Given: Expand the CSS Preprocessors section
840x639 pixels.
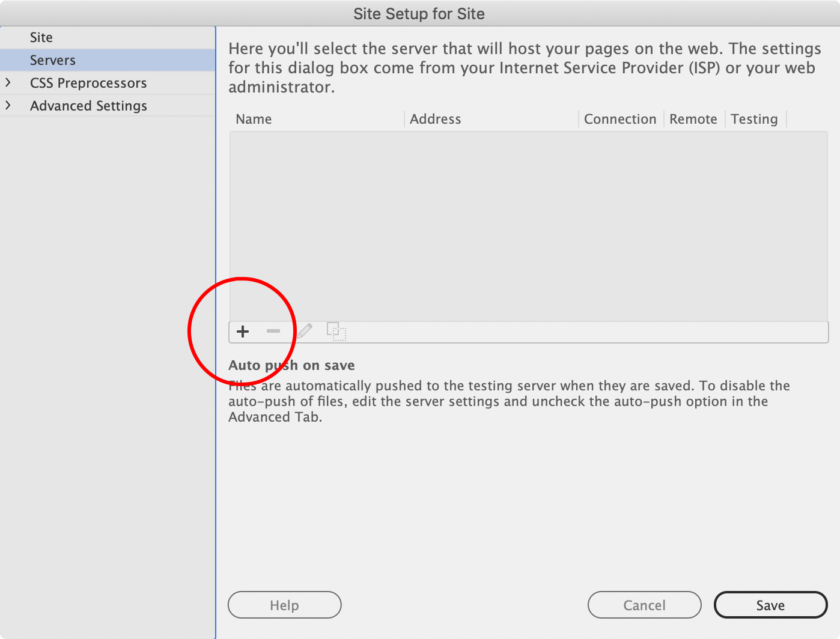Looking at the screenshot, I should click(x=9, y=82).
